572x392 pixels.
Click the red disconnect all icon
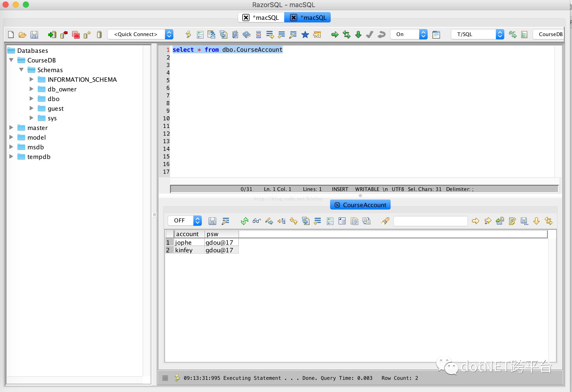(76, 35)
